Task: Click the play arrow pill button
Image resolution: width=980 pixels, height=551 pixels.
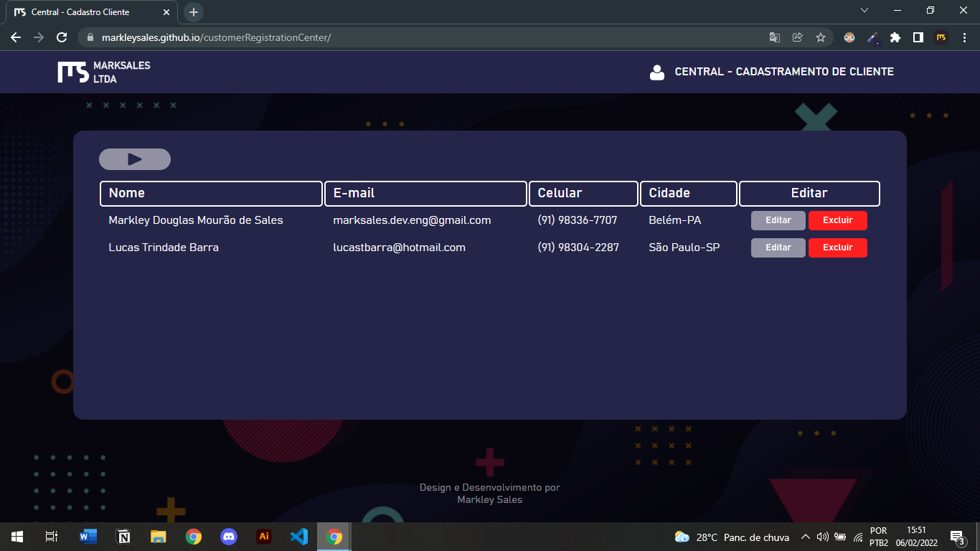Action: click(x=135, y=159)
